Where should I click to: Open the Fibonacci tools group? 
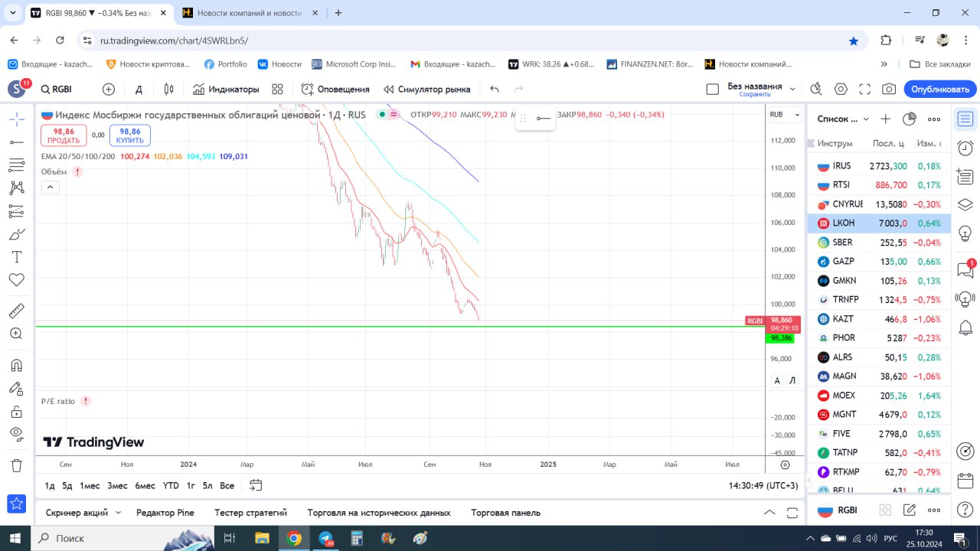pos(16,165)
